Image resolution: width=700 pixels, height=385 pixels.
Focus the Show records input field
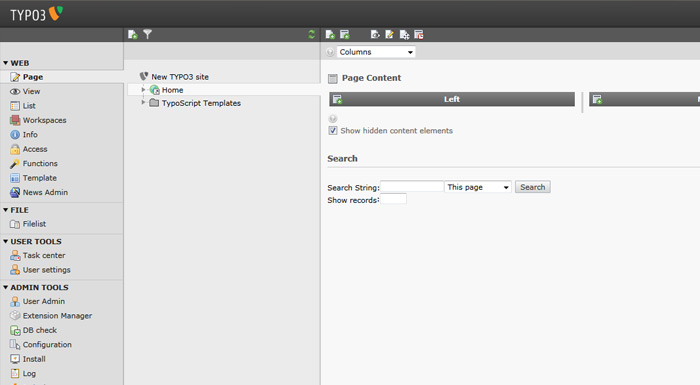click(x=393, y=199)
